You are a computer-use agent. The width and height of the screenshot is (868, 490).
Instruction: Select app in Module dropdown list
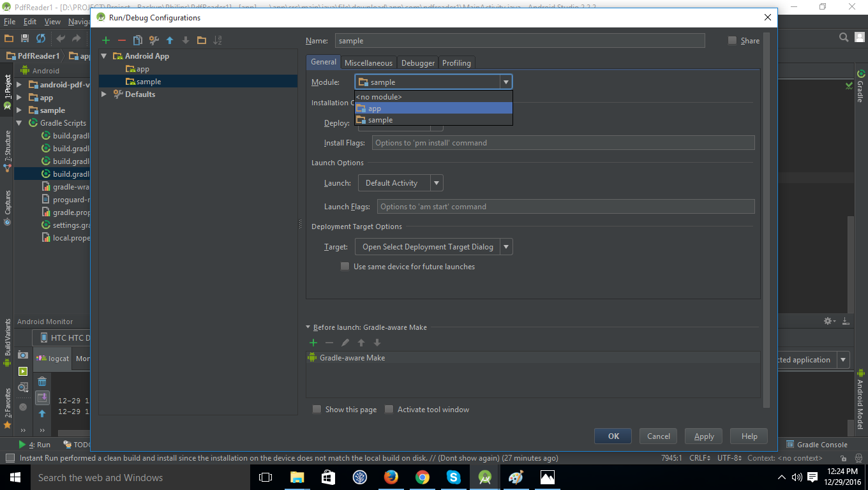point(433,108)
